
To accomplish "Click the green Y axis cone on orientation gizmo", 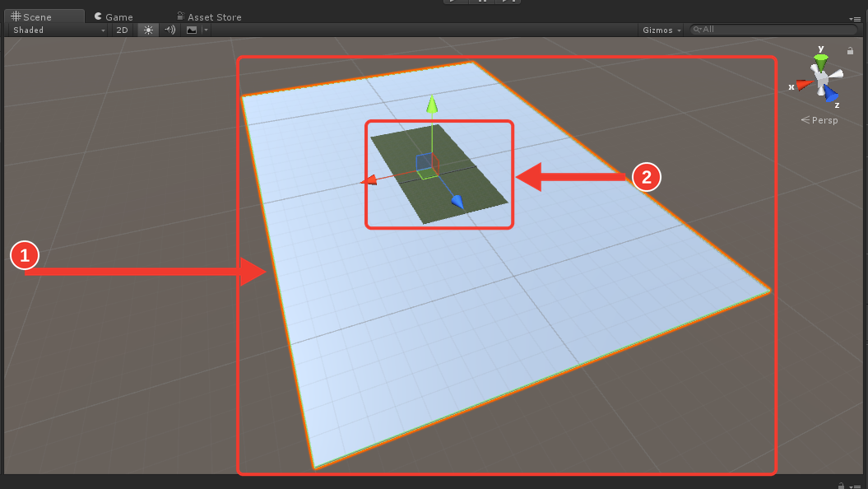I will pos(821,60).
